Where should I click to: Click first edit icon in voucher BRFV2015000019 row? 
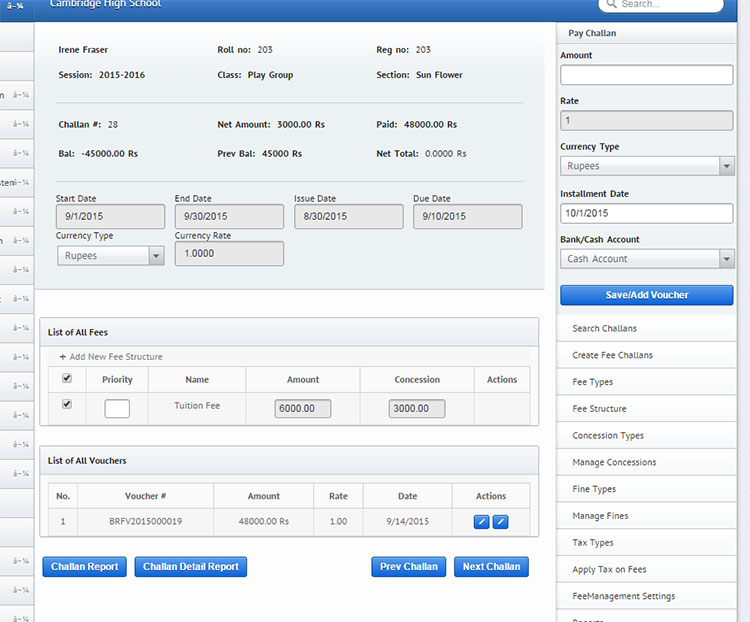[x=481, y=522]
